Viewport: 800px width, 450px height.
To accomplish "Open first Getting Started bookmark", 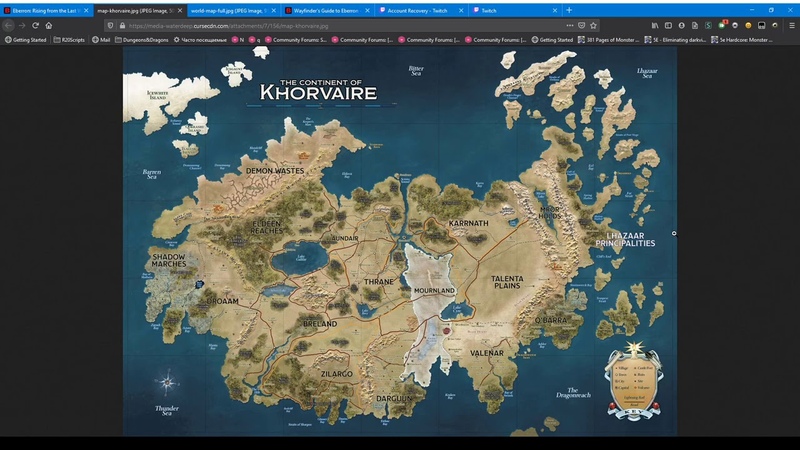I will [26, 39].
